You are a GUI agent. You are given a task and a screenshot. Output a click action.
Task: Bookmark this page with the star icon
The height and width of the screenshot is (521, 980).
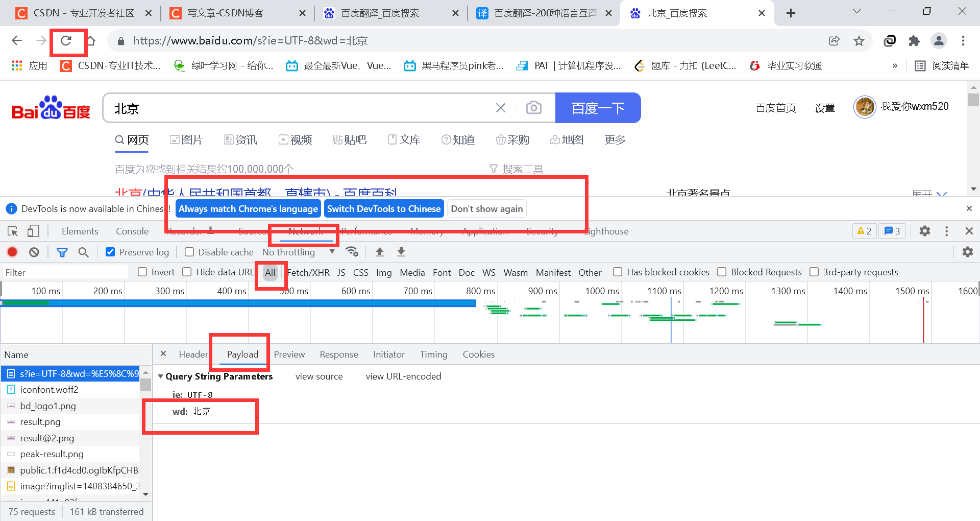pos(859,41)
